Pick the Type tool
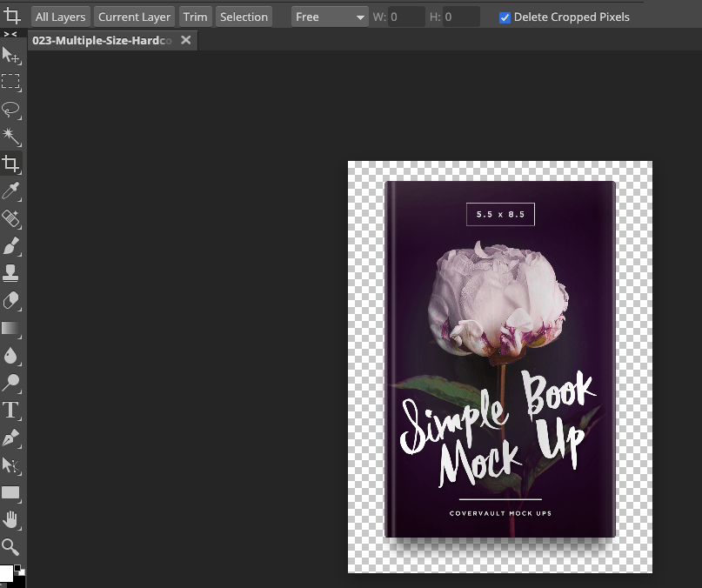The height and width of the screenshot is (588, 702). (x=10, y=411)
